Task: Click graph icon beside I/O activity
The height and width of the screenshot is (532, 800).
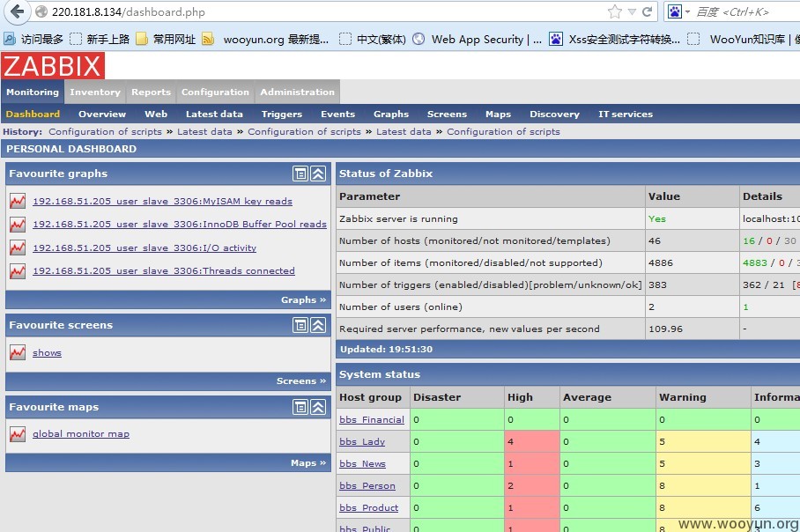Action: (x=18, y=248)
